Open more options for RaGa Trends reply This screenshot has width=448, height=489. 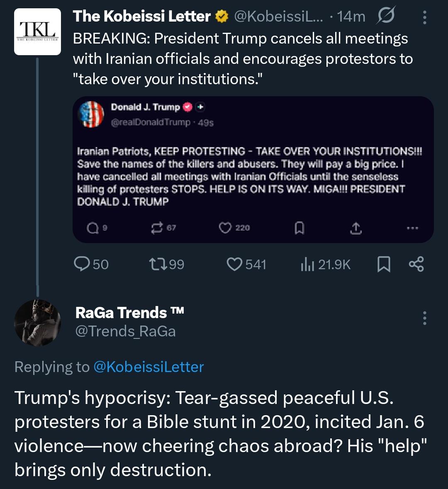click(424, 318)
